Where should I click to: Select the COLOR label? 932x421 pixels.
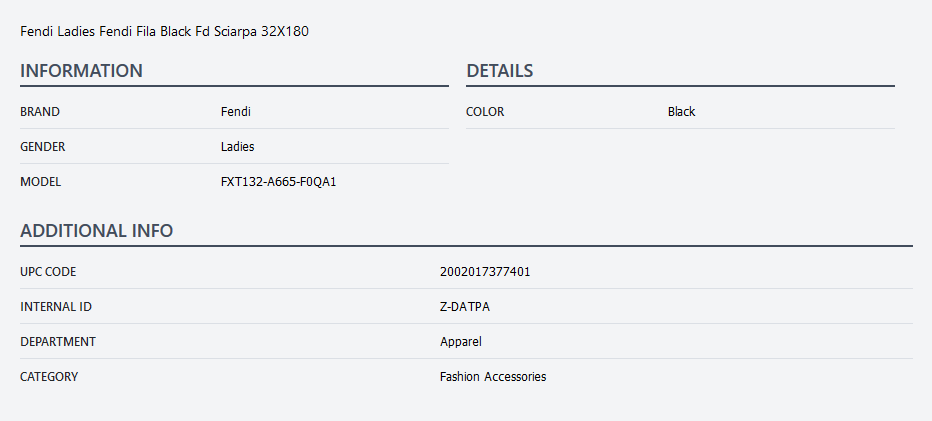pos(485,112)
